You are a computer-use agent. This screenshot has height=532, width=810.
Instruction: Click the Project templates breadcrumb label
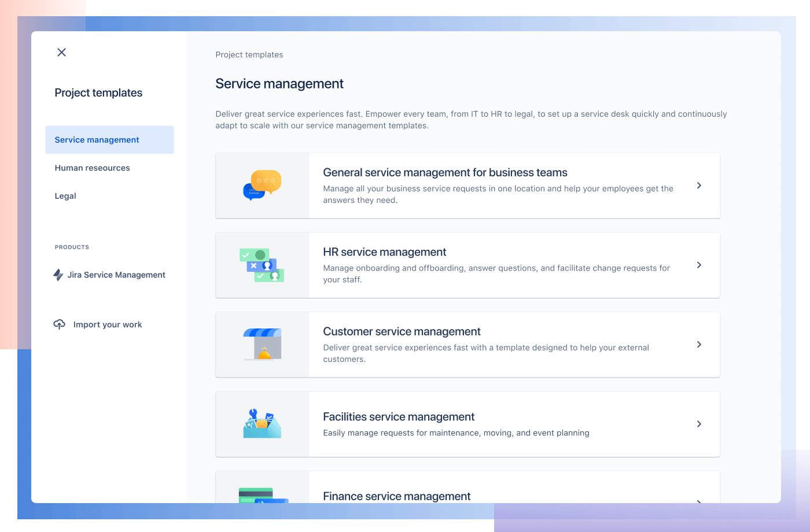tap(249, 54)
